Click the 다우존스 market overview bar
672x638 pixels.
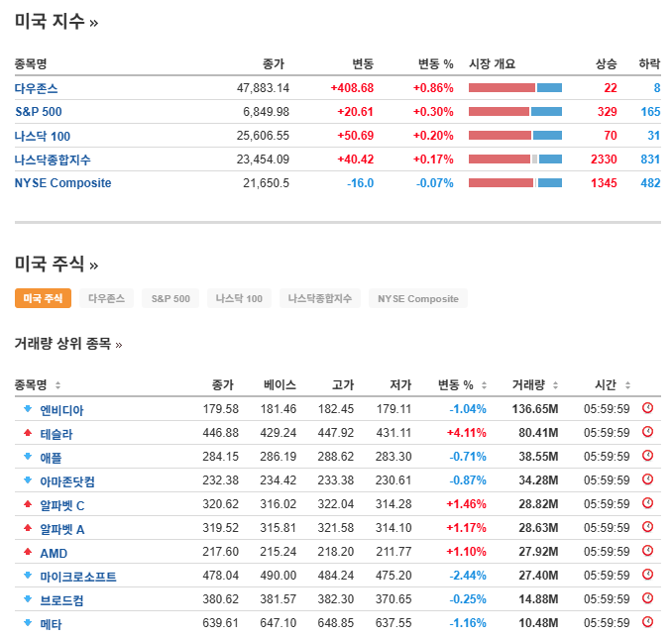[515, 88]
